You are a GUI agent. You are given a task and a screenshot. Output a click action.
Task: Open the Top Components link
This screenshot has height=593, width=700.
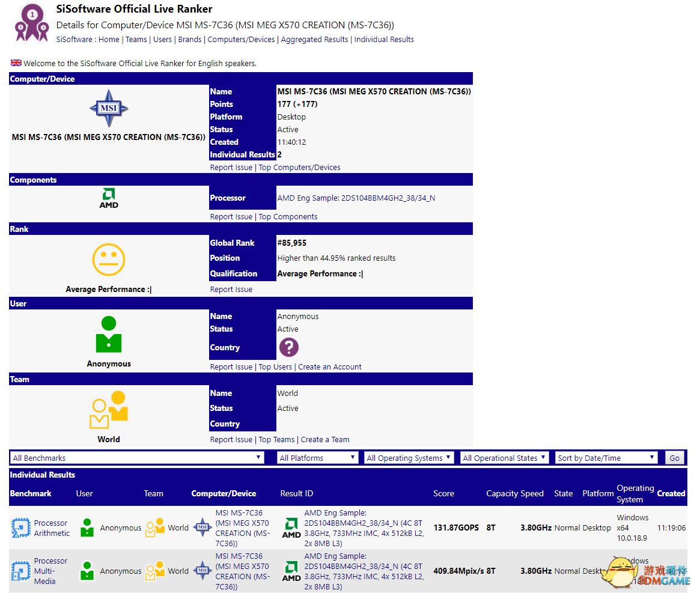click(x=288, y=216)
